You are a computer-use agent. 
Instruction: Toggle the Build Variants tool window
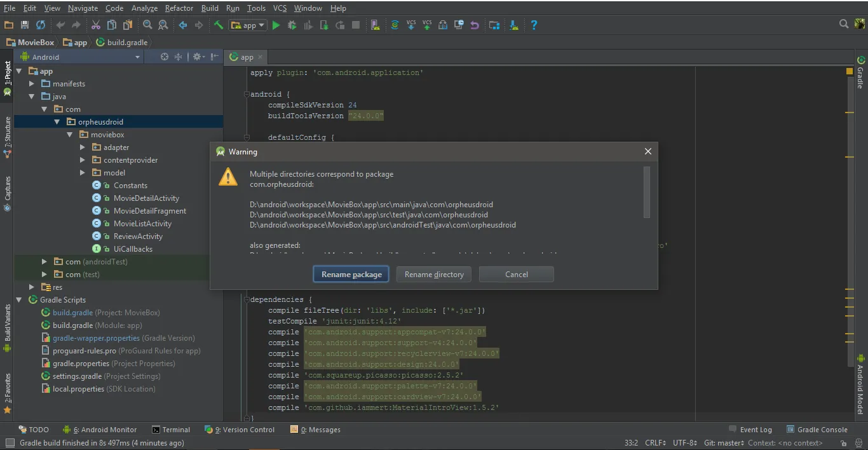coord(7,328)
